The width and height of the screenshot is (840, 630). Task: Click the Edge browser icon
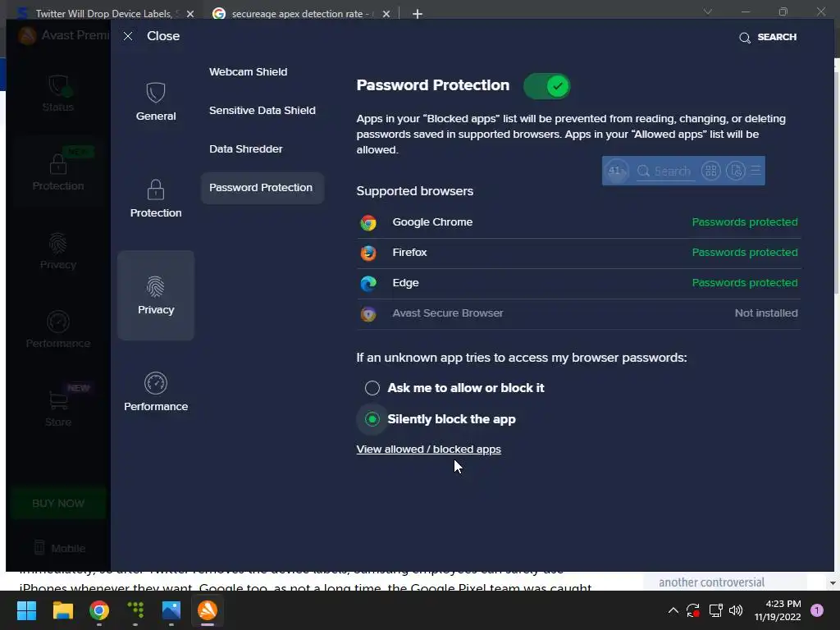368,283
